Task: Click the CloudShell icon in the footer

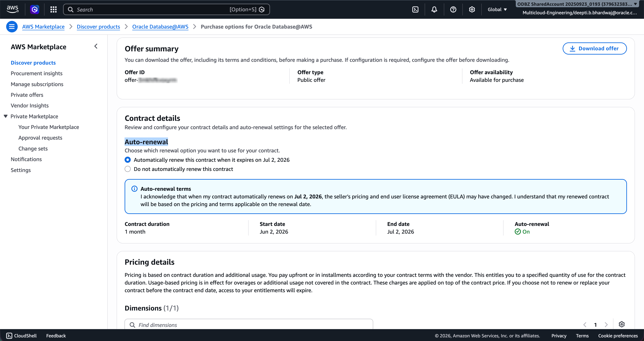Action: pyautogui.click(x=9, y=336)
